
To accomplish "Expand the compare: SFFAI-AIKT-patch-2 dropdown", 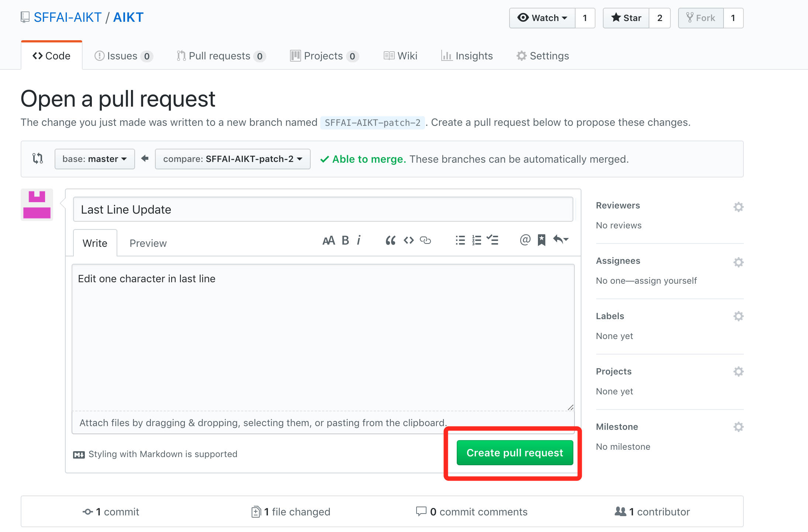I will (x=232, y=159).
